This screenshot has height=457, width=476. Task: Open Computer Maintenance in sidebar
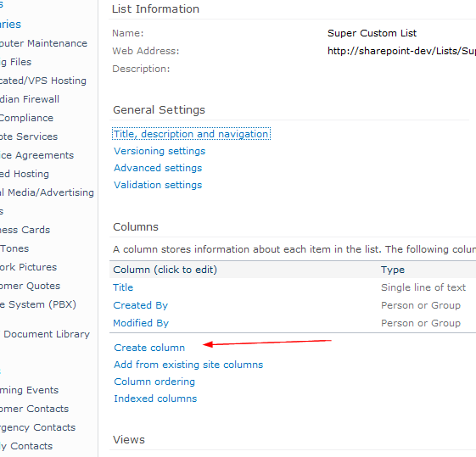43,43
